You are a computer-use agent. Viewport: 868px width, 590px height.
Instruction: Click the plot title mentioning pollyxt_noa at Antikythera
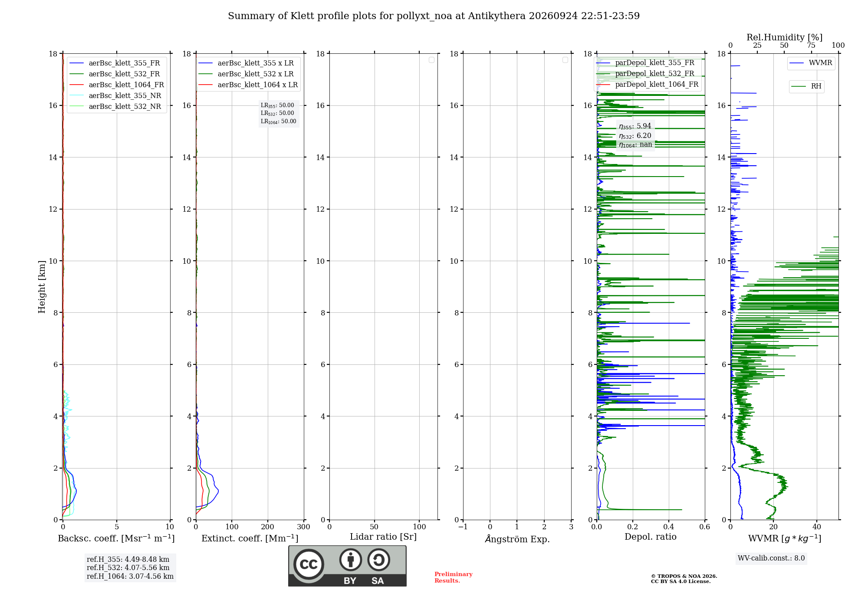pyautogui.click(x=434, y=16)
